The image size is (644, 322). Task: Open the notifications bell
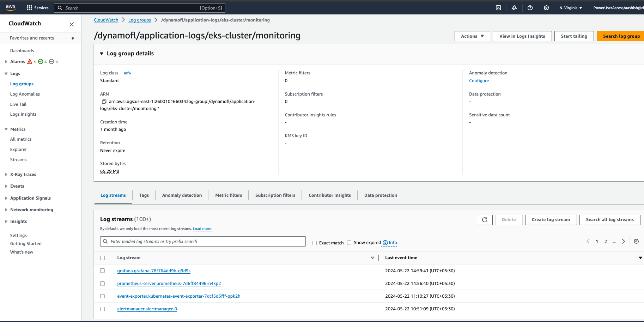click(x=514, y=8)
